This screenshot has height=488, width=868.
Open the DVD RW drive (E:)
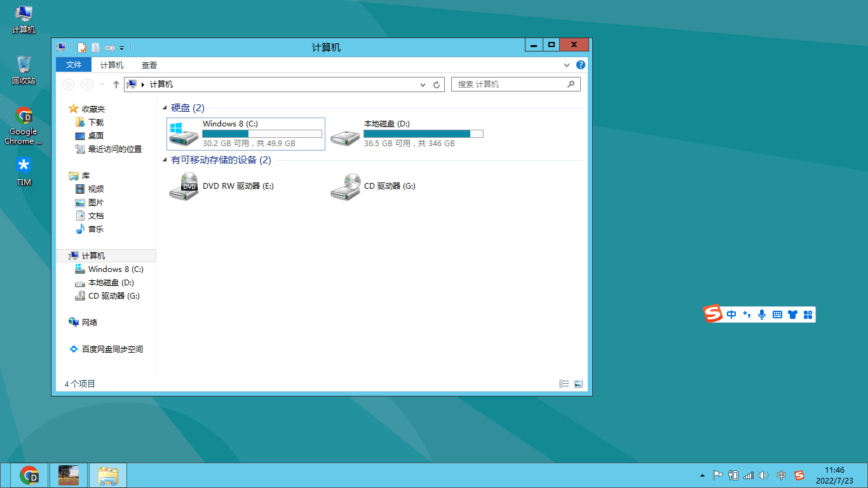[222, 186]
